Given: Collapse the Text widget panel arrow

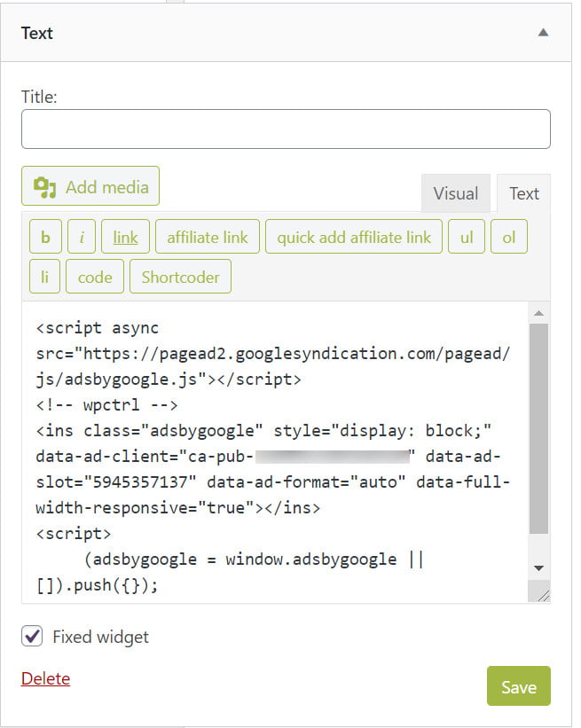Looking at the screenshot, I should point(543,33).
